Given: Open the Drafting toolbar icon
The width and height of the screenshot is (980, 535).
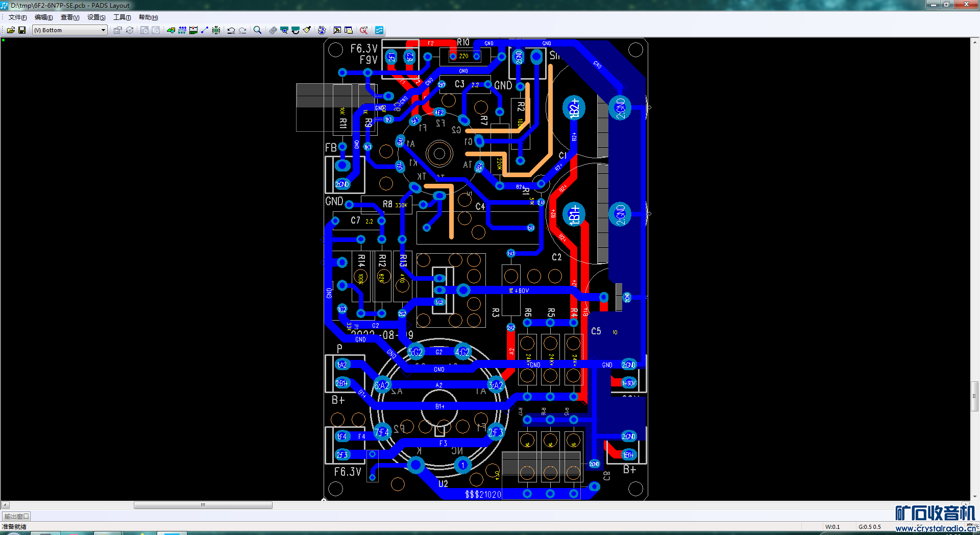Looking at the screenshot, I should click(x=171, y=30).
